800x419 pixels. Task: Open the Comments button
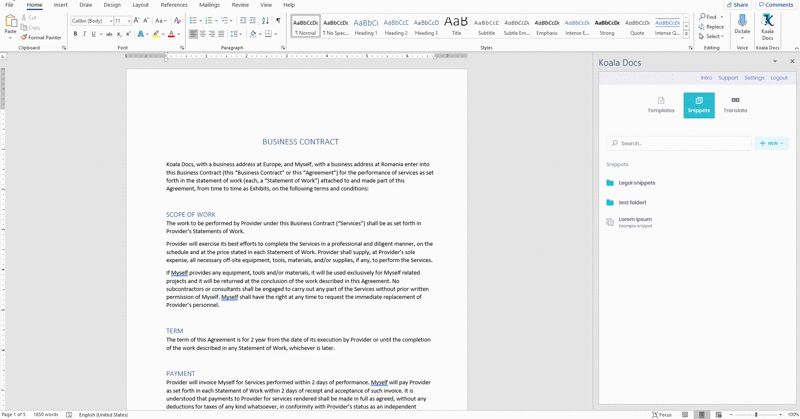(x=776, y=5)
